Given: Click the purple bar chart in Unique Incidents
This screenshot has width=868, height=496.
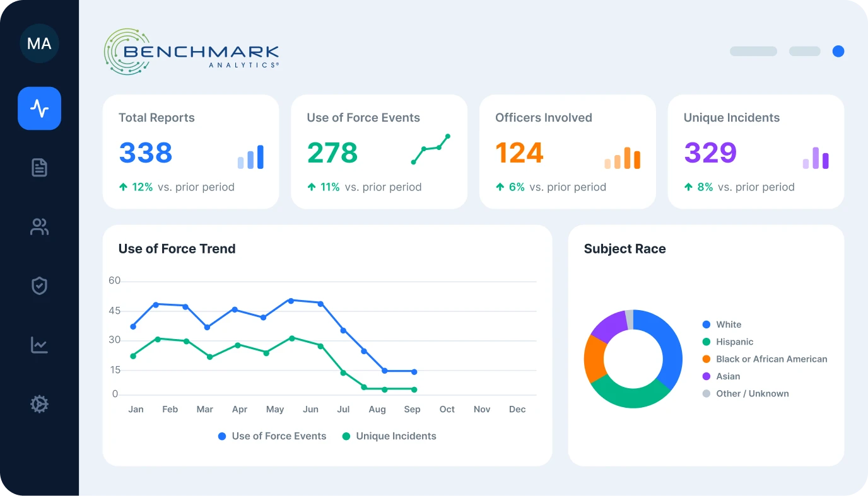Looking at the screenshot, I should click(x=816, y=158).
